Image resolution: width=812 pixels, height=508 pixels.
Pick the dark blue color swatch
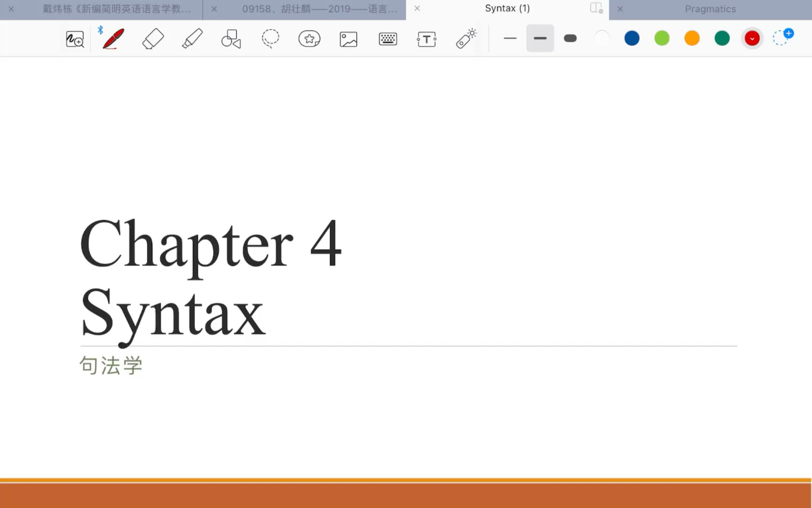coord(632,38)
